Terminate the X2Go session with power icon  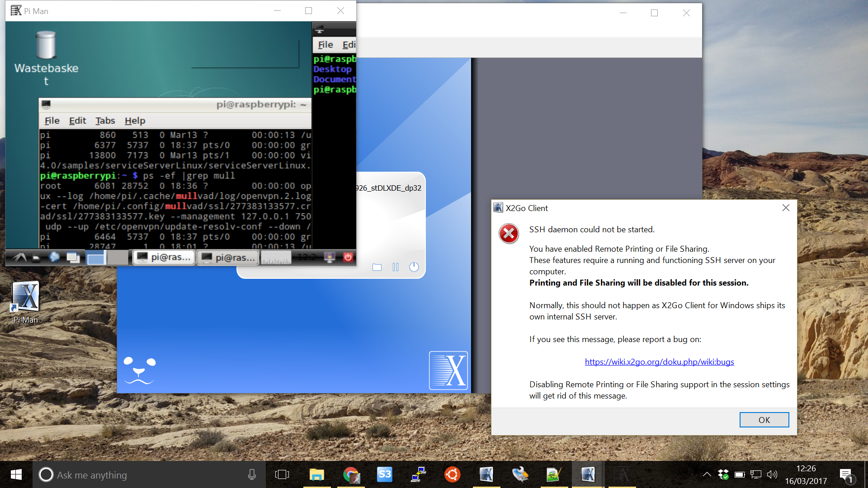pyautogui.click(x=414, y=267)
